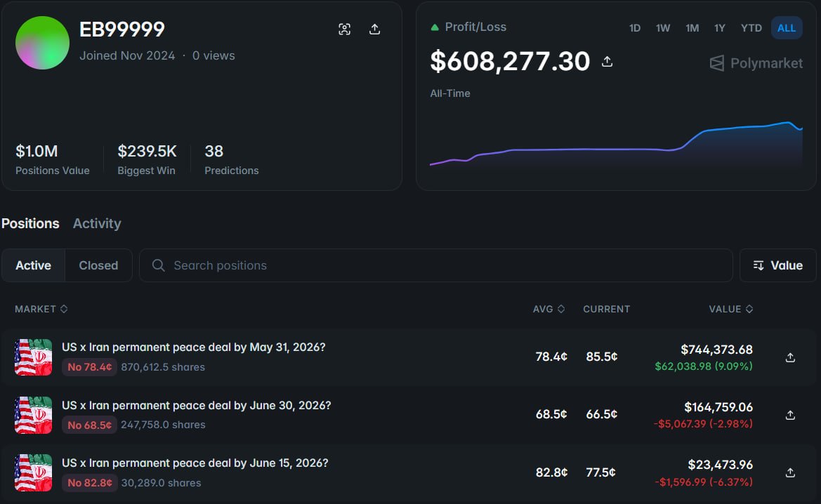Click the flag thumbnail for June 30 market
The width and height of the screenshot is (821, 504).
point(34,415)
